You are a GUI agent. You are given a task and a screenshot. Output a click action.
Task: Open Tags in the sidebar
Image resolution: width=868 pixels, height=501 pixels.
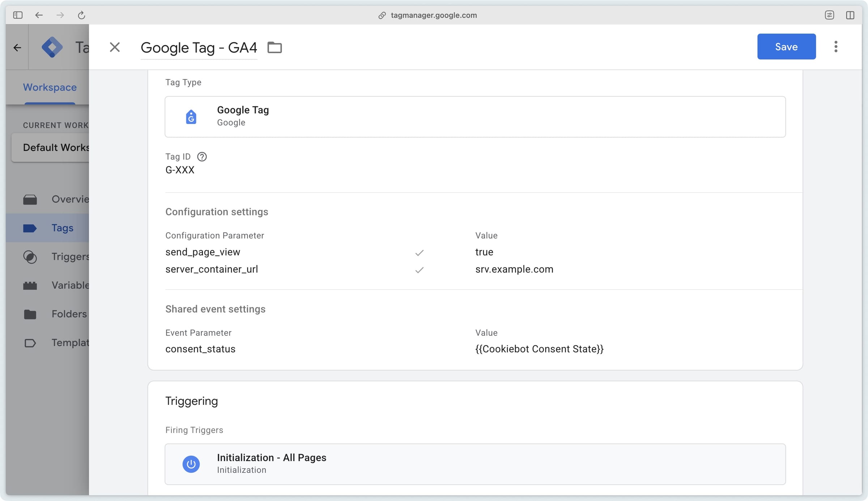coord(47,228)
